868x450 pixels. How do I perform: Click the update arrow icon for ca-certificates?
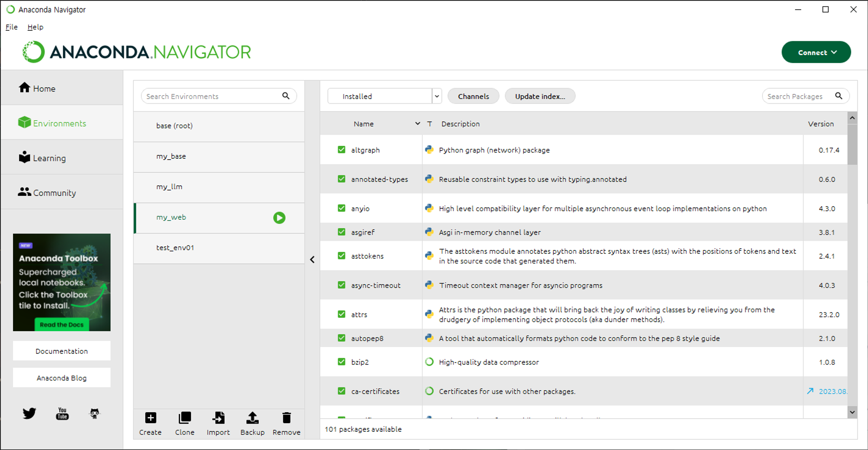(x=810, y=391)
